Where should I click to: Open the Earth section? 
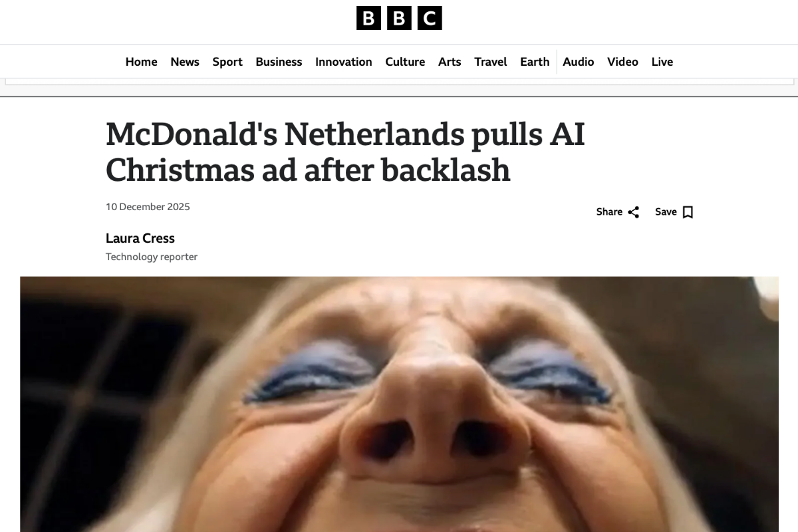[x=535, y=62]
